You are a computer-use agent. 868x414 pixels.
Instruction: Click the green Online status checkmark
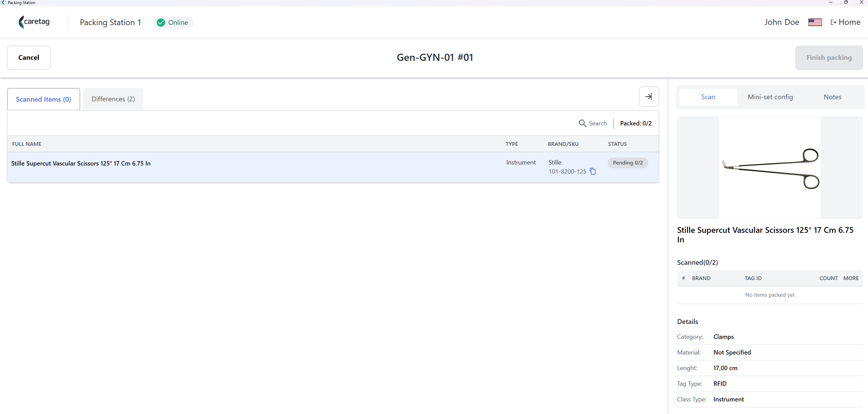(x=161, y=22)
